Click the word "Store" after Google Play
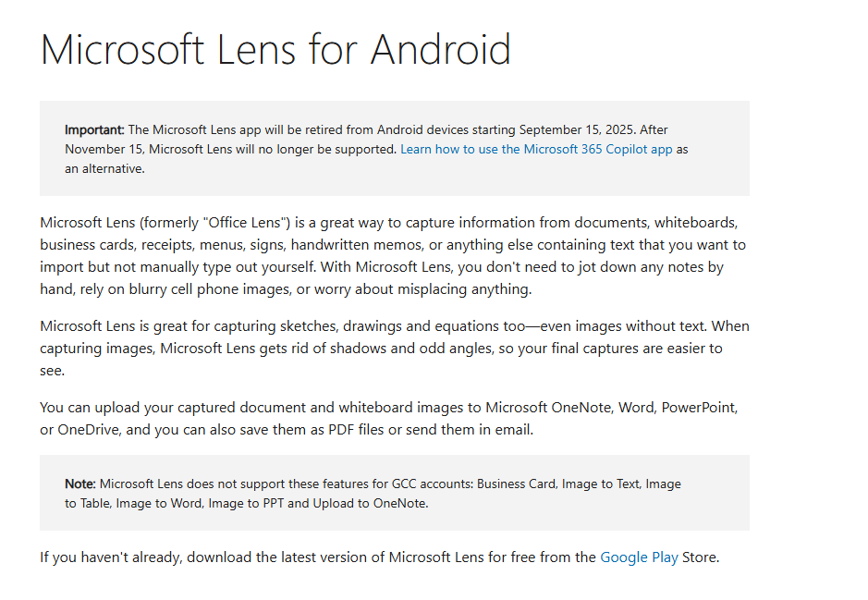 [x=700, y=557]
